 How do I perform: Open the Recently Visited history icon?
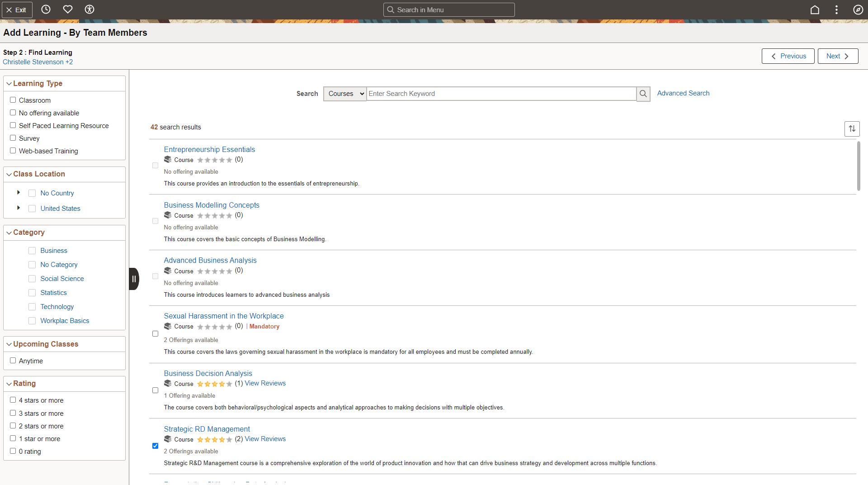[x=46, y=9]
